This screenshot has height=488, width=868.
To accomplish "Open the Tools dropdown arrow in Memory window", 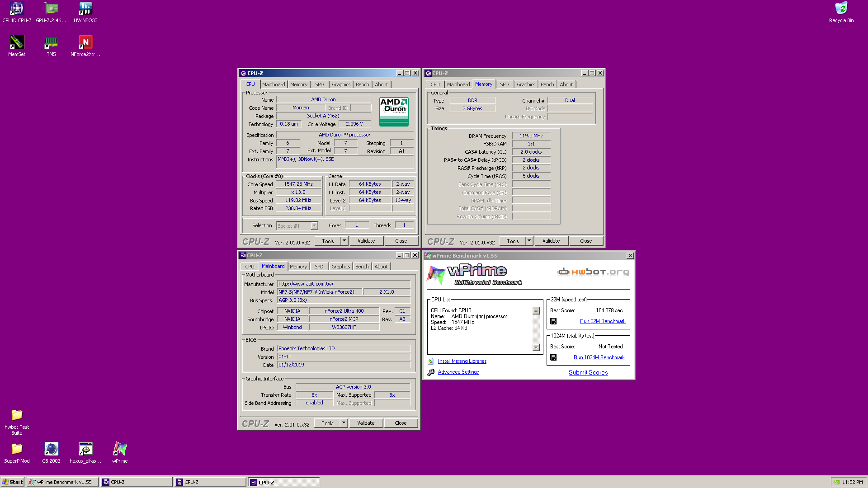I will 529,241.
